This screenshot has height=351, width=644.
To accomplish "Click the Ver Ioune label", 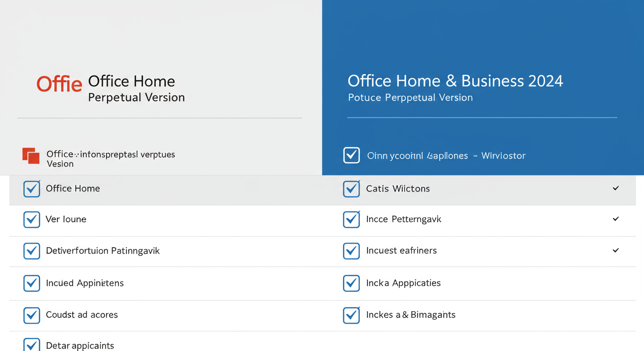I will pos(66,219).
